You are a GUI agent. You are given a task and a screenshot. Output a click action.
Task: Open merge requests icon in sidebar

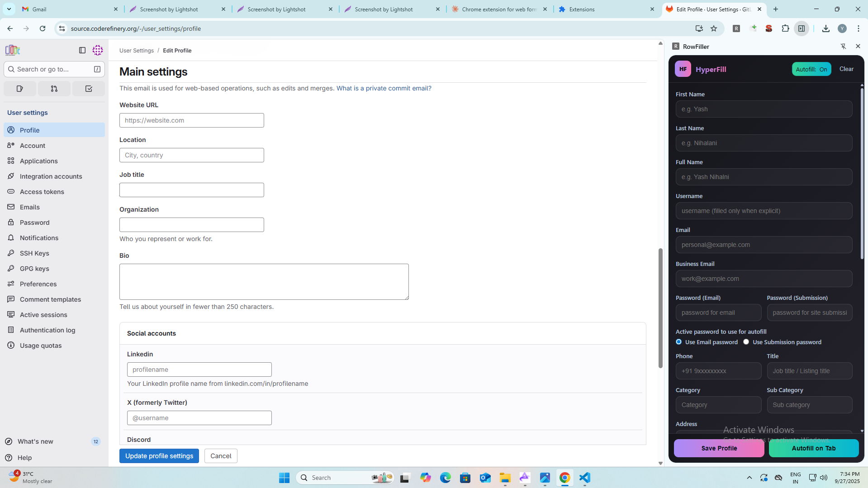[x=54, y=89]
